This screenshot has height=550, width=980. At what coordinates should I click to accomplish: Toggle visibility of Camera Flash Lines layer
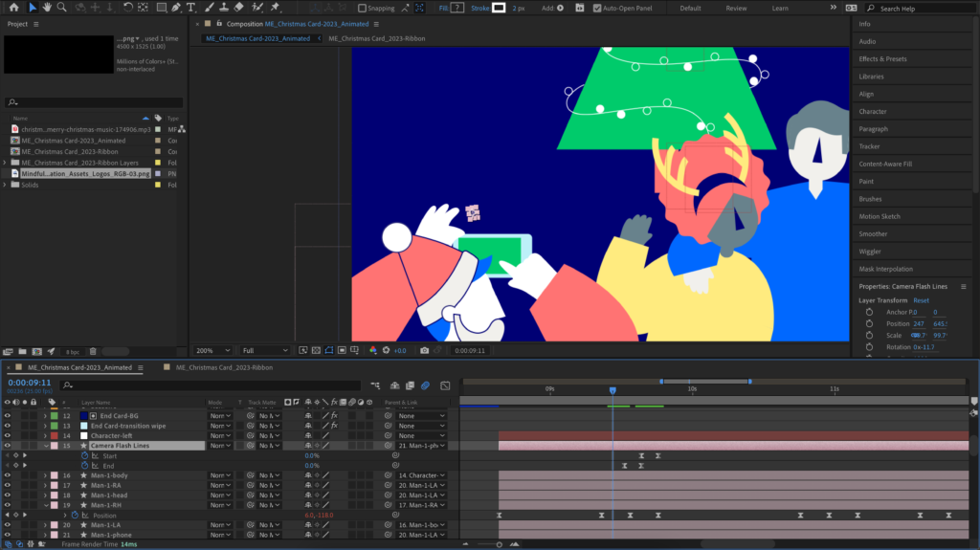8,446
